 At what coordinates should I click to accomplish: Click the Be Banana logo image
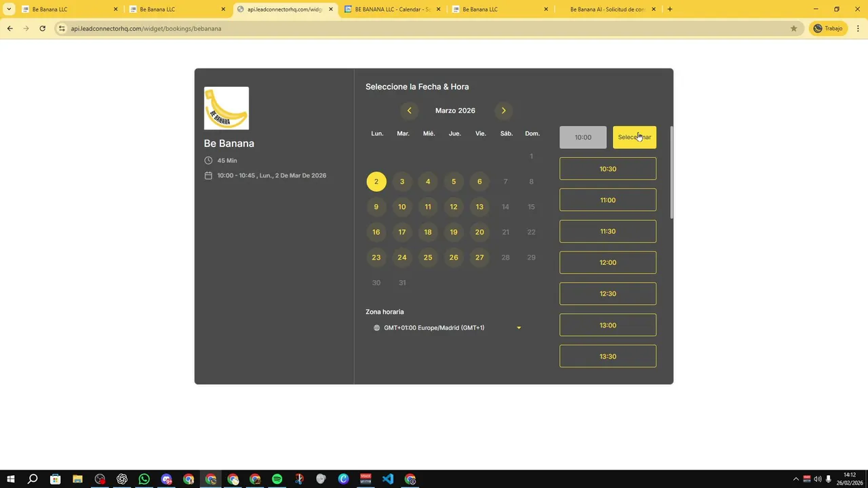coord(226,108)
